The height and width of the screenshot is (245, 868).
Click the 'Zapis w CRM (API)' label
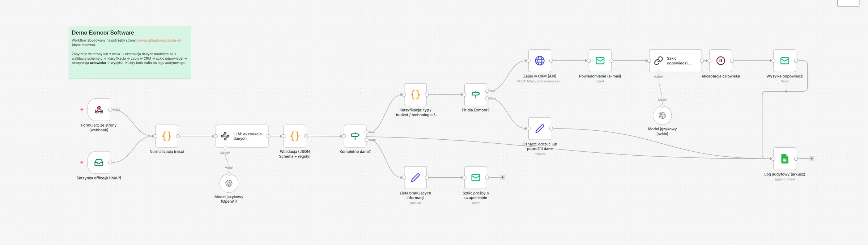pos(540,76)
